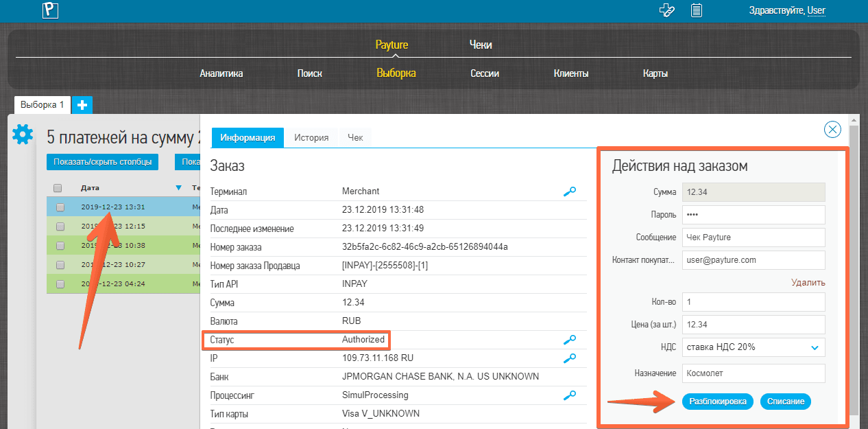Screen dimensions: 868x429
Task: Open the tools wrench icon in header
Action: pos(666,10)
